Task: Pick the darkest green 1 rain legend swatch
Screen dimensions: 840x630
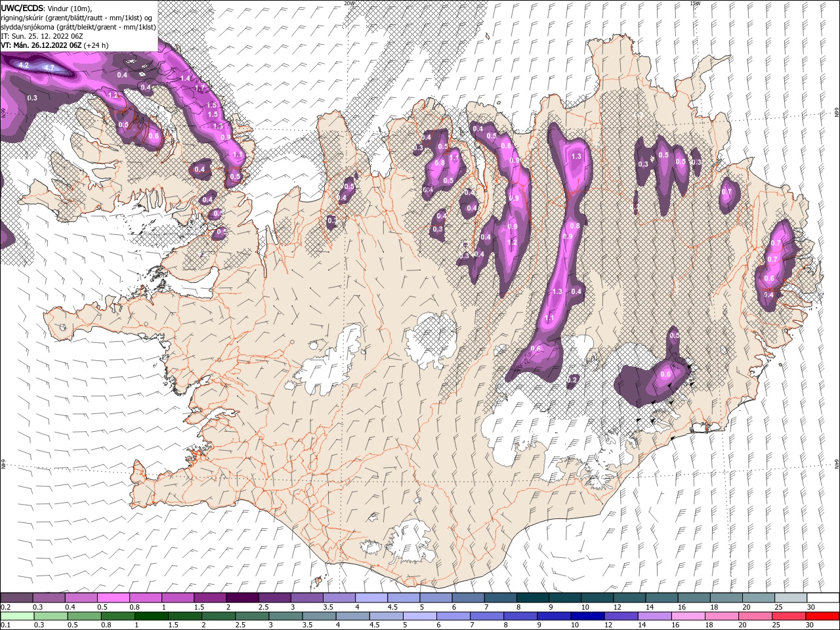Action: [152, 616]
